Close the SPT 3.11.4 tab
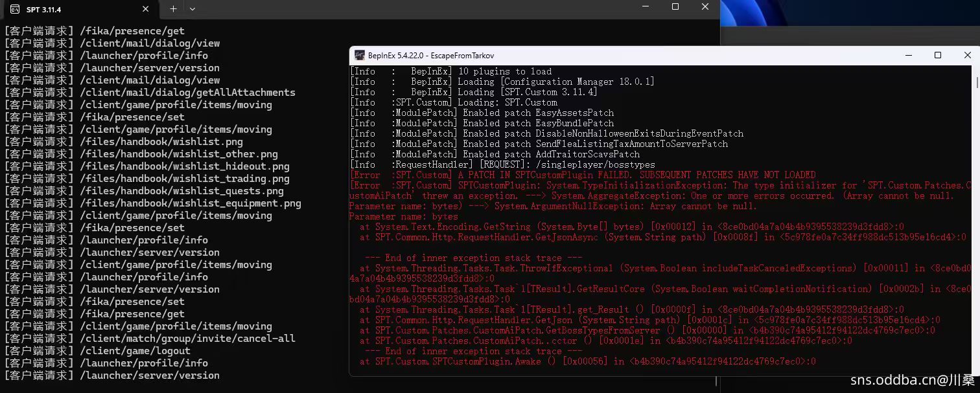 [x=146, y=9]
